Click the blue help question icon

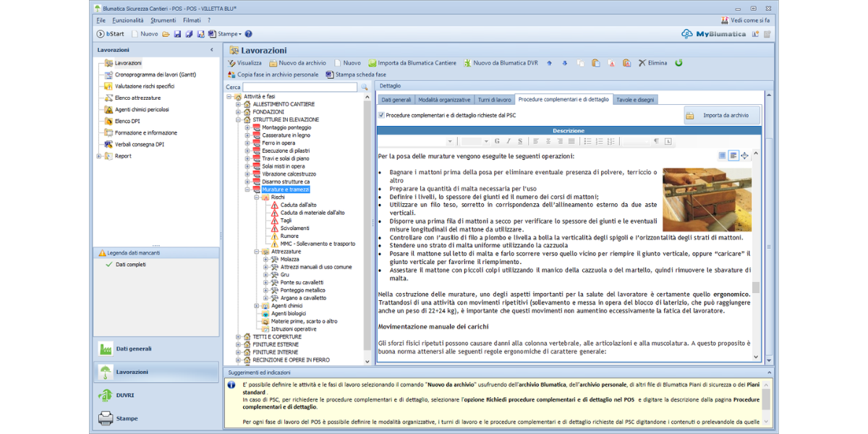tap(248, 34)
